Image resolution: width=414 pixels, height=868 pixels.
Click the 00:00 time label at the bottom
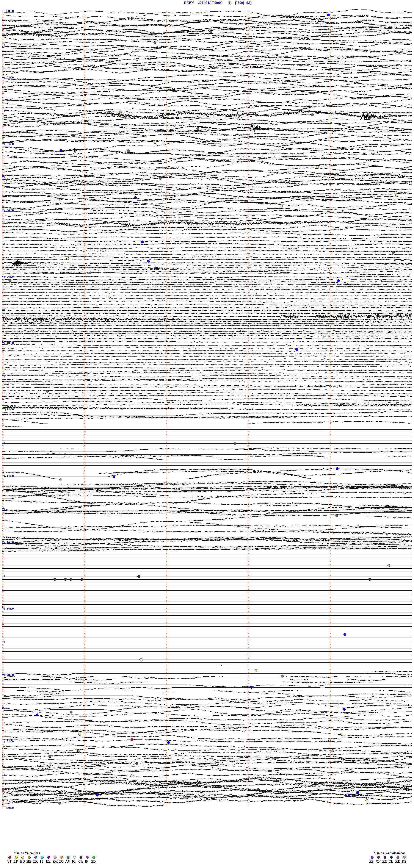tap(10, 808)
